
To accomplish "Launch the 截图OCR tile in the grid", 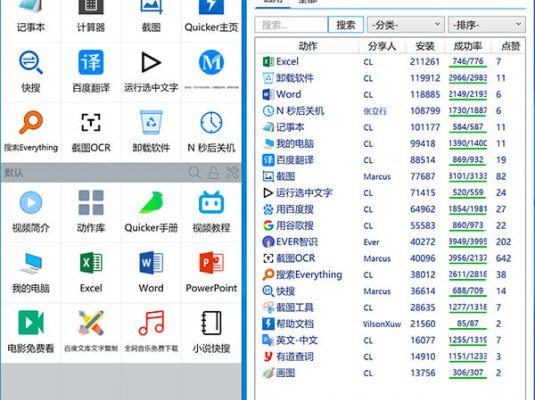I will (91, 132).
